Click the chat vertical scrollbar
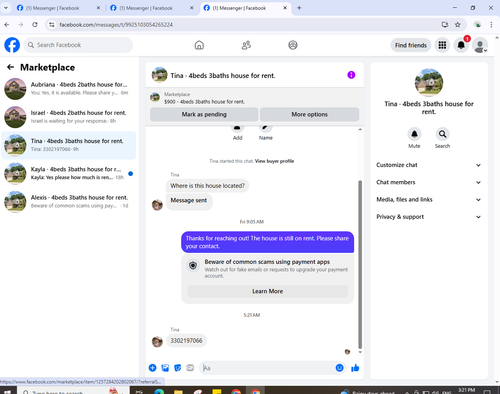500x394 pixels. pyautogui.click(x=360, y=265)
